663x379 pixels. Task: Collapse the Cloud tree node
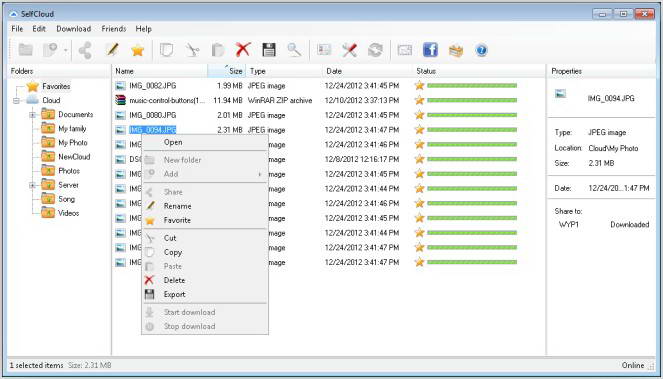(16, 101)
